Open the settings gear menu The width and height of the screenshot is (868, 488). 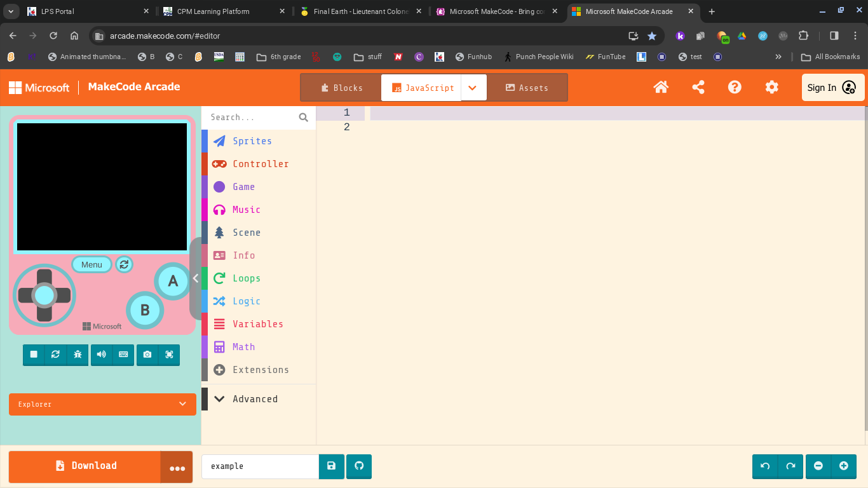[771, 88]
